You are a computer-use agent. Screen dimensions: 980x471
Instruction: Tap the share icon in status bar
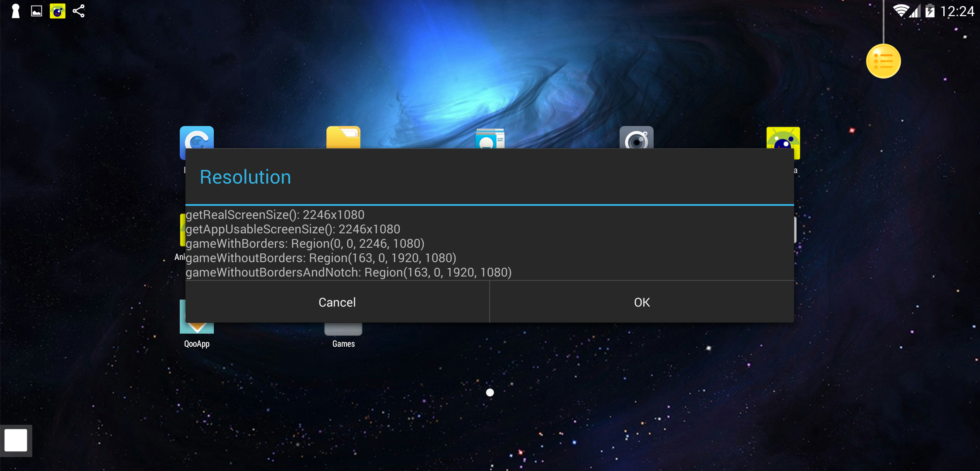click(x=79, y=11)
